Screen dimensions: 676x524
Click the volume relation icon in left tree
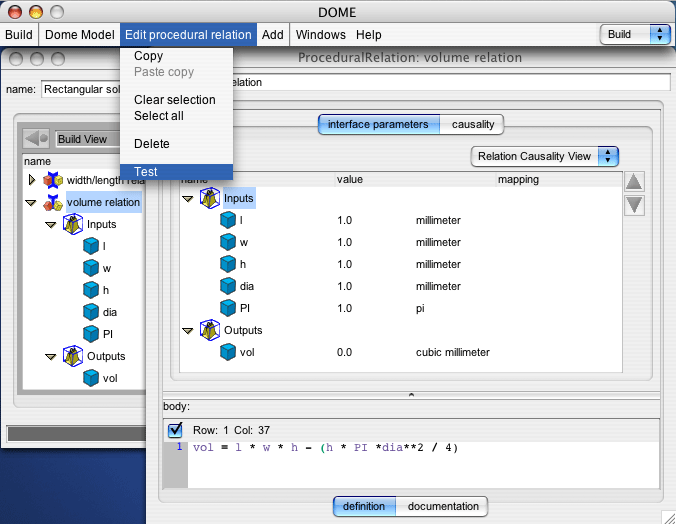(53, 202)
